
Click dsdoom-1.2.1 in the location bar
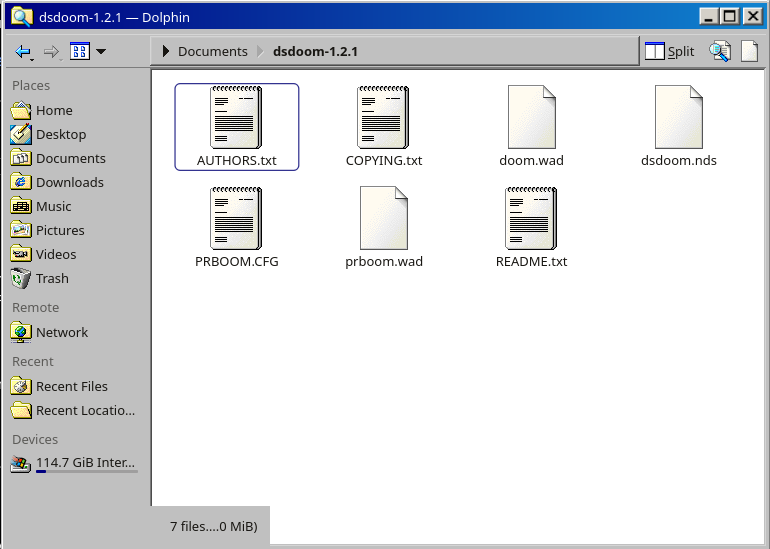click(x=315, y=52)
